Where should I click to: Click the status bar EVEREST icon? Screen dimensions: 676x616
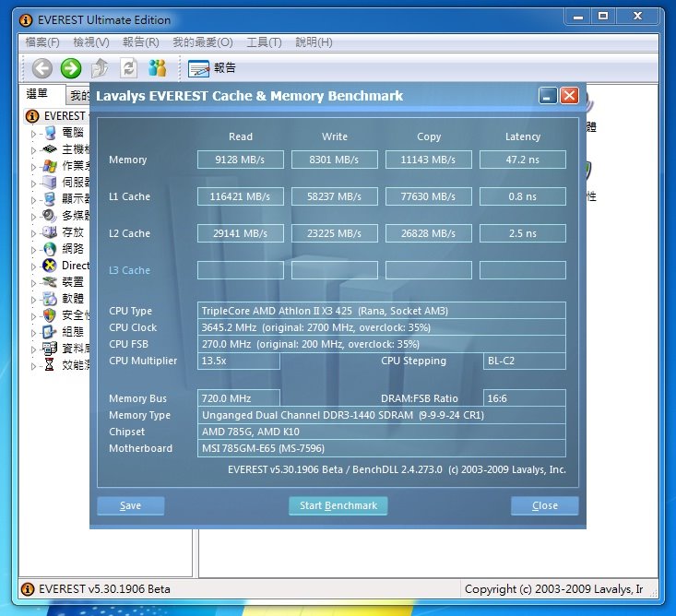point(28,589)
